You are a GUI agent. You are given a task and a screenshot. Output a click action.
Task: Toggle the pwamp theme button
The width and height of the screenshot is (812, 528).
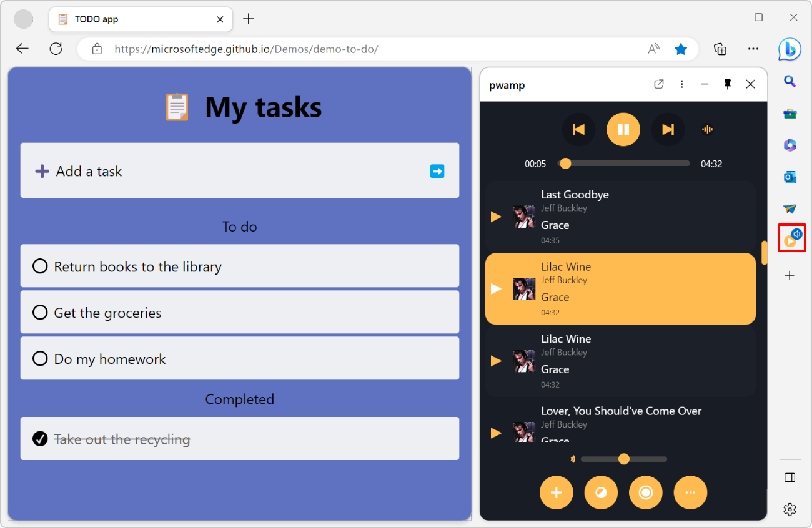[600, 492]
